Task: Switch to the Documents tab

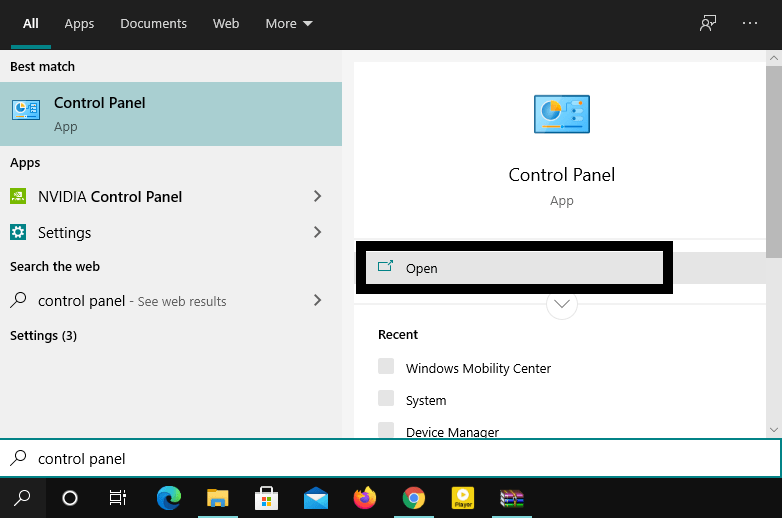Action: (x=153, y=23)
